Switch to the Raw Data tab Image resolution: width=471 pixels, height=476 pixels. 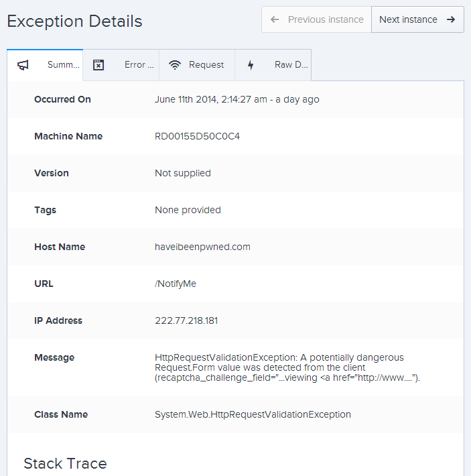[x=273, y=65]
